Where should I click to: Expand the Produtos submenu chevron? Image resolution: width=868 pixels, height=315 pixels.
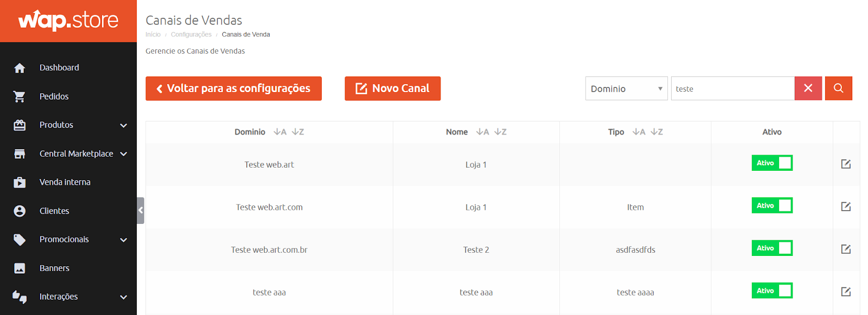tap(124, 125)
